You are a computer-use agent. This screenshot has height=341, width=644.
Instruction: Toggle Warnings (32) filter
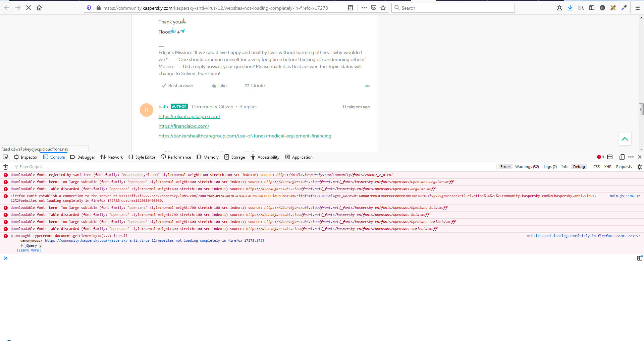click(x=527, y=167)
